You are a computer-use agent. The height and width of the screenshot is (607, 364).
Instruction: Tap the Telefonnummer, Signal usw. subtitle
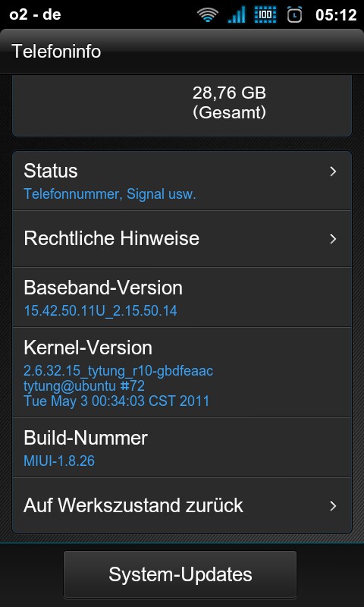tap(110, 194)
